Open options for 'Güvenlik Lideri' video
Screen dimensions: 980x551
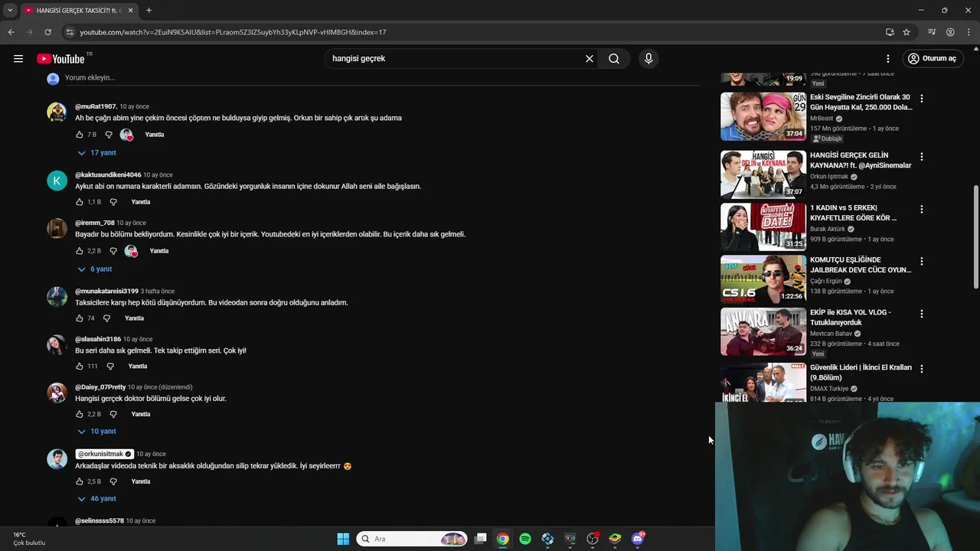(922, 369)
